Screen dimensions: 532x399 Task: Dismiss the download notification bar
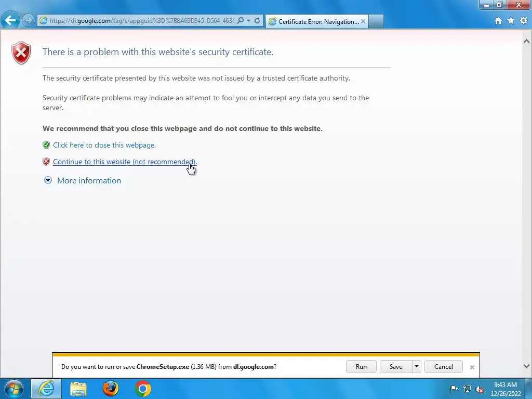click(x=472, y=367)
